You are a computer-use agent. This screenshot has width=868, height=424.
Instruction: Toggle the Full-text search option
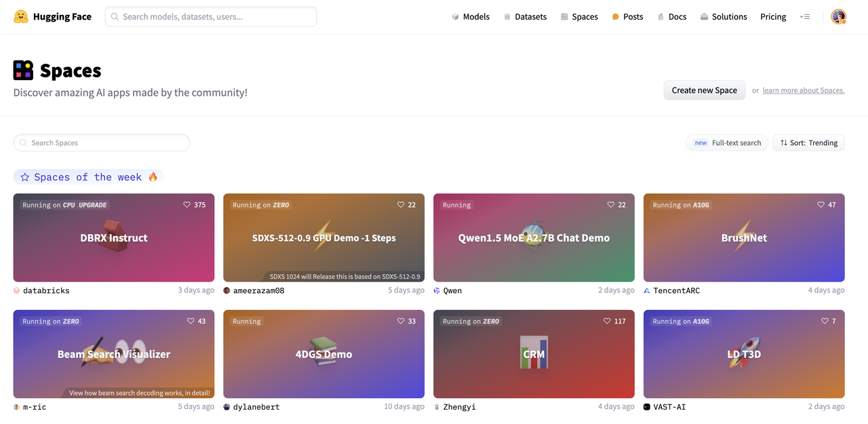pyautogui.click(x=727, y=142)
